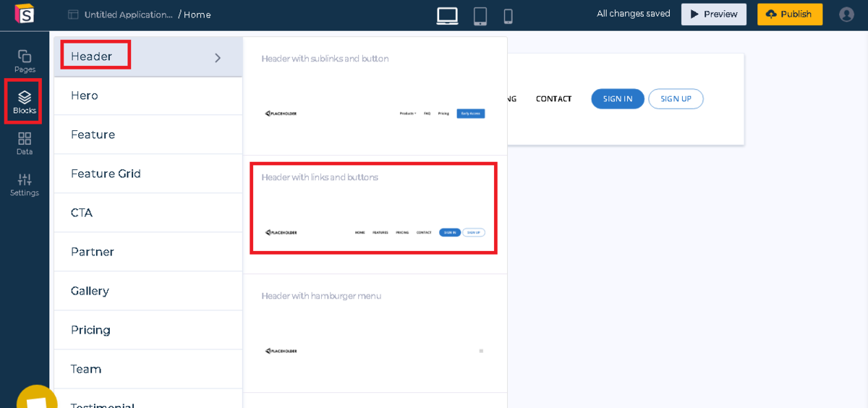Switch to desktop preview device
The height and width of the screenshot is (408, 868).
tap(448, 15)
